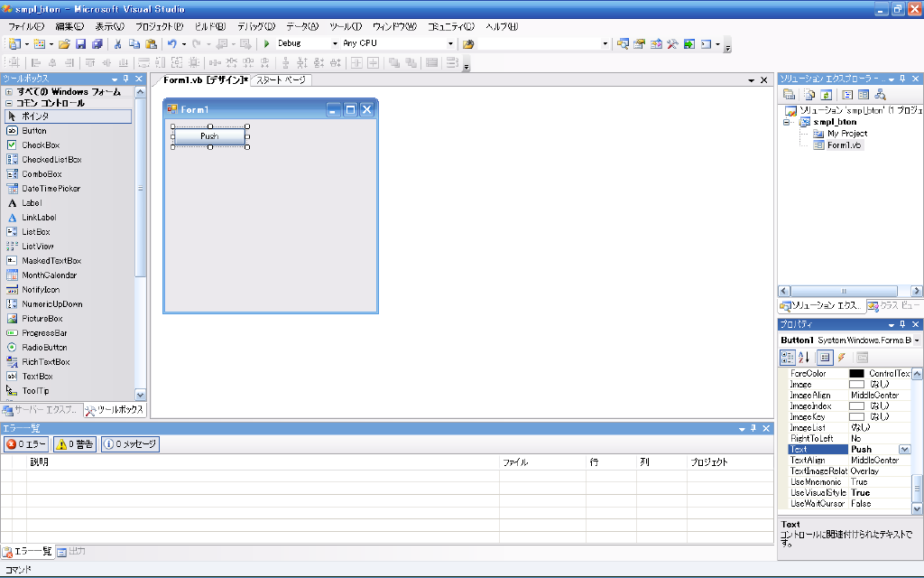Switch to the Class View tab

893,305
